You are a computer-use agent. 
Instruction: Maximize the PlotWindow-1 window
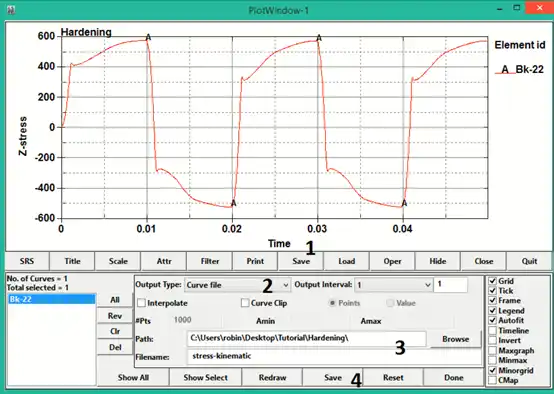tap(517, 8)
